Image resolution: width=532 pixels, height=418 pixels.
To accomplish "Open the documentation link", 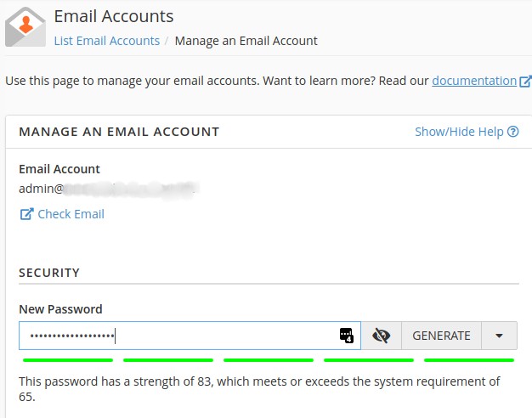I will pyautogui.click(x=474, y=81).
